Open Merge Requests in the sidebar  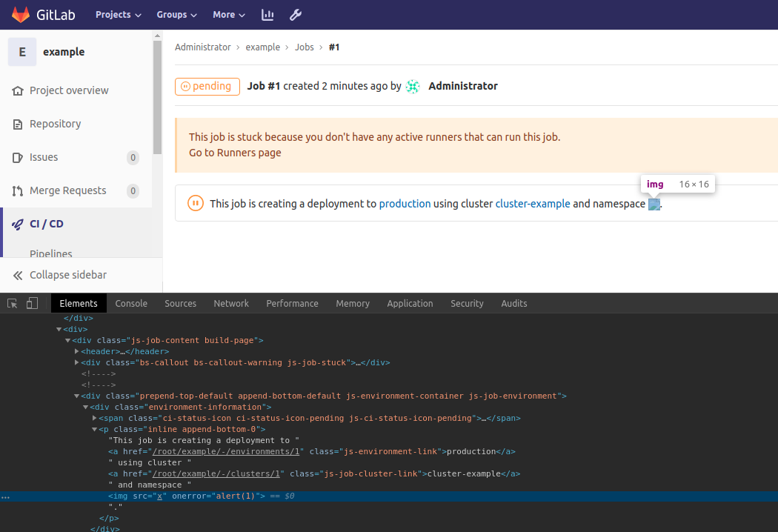point(67,190)
